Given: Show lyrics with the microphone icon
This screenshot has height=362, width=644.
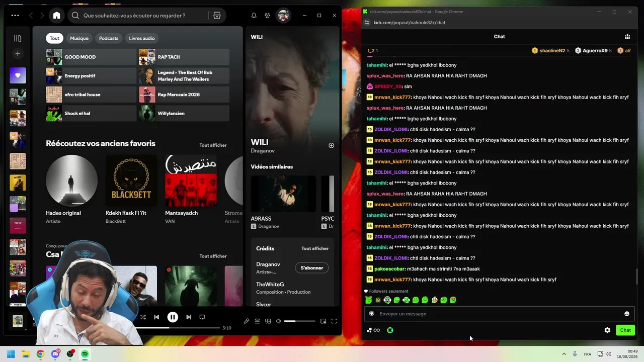Looking at the screenshot, I should [247, 321].
